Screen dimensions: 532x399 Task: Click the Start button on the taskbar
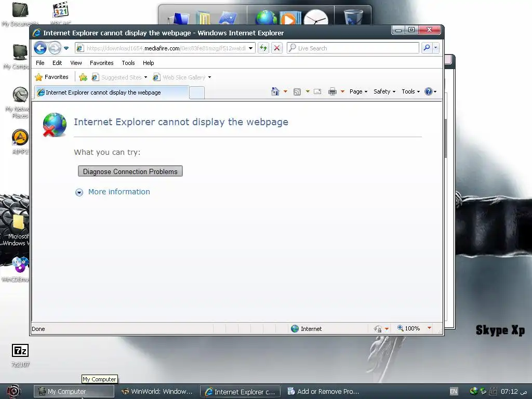click(x=14, y=391)
